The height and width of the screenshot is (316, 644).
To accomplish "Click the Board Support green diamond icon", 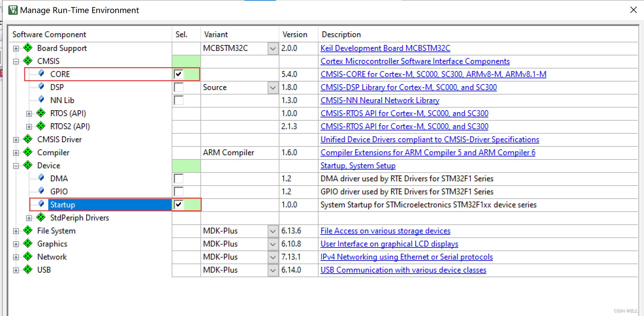I will (28, 48).
